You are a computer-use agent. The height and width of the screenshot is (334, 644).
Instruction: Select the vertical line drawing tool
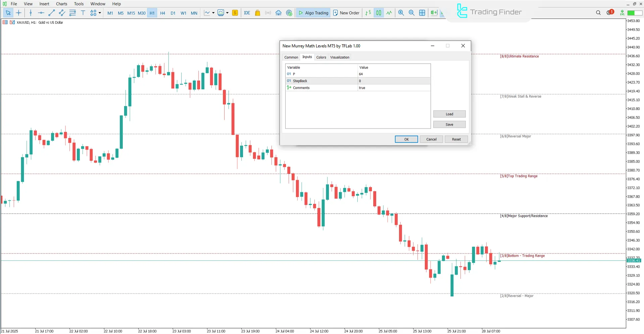click(x=31, y=13)
